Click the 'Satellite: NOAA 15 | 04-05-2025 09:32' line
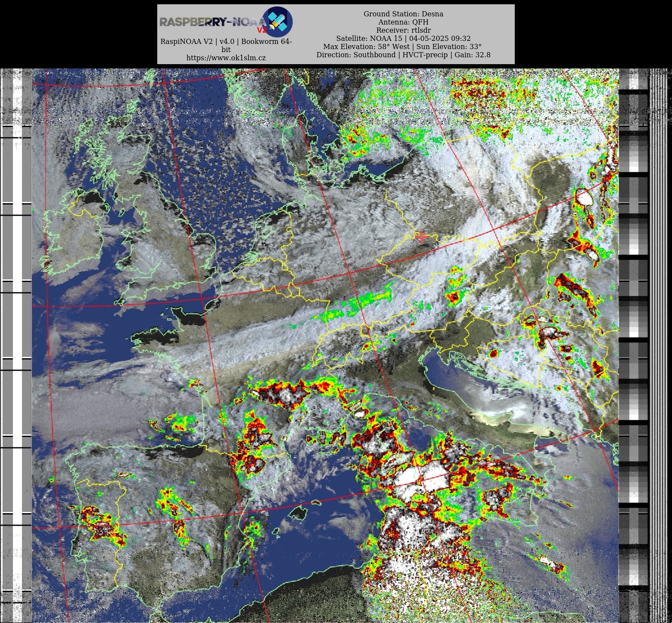Image resolution: width=672 pixels, height=623 pixels. pyautogui.click(x=403, y=38)
